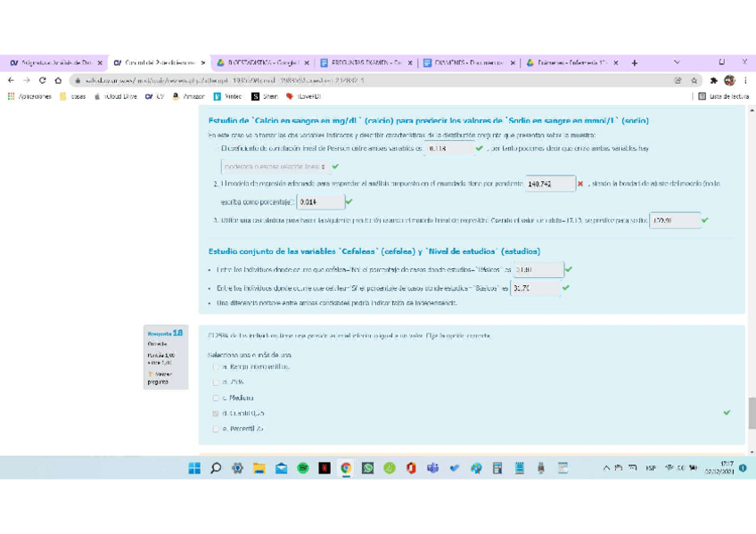This screenshot has width=756, height=534.
Task: Reload the page with the refresh button
Action: (x=42, y=80)
